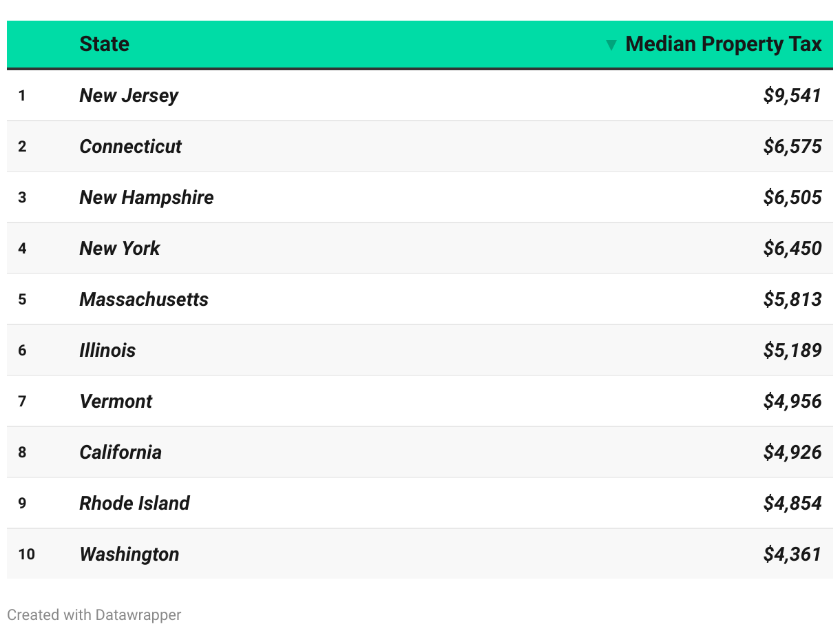840x631 pixels.
Task: Click the sort arrow beside Median Property Tax
Action: click(x=611, y=45)
